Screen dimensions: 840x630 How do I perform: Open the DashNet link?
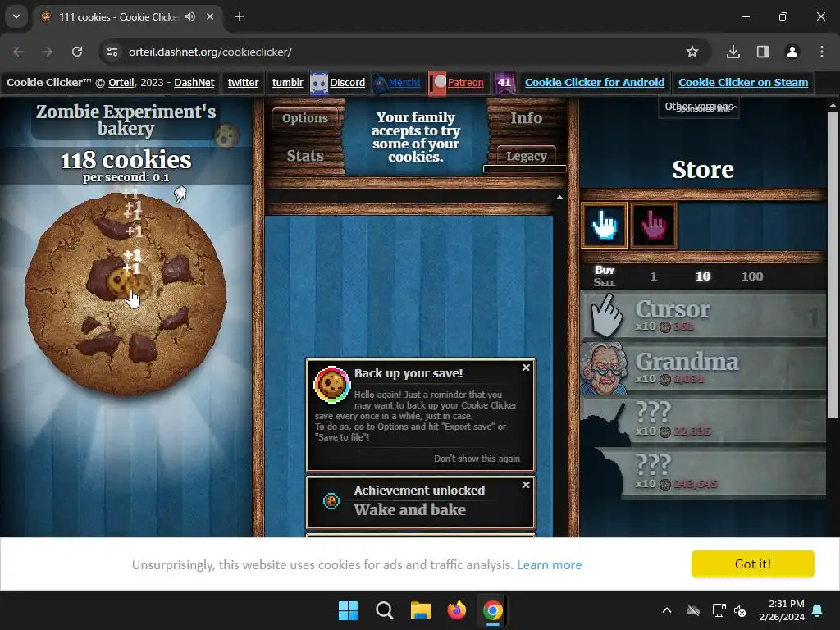point(194,83)
